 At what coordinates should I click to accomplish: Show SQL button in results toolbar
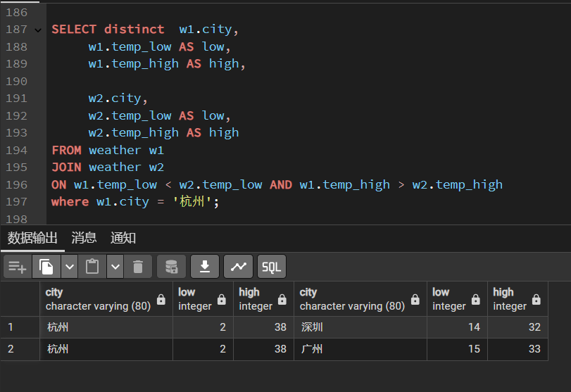pyautogui.click(x=272, y=267)
